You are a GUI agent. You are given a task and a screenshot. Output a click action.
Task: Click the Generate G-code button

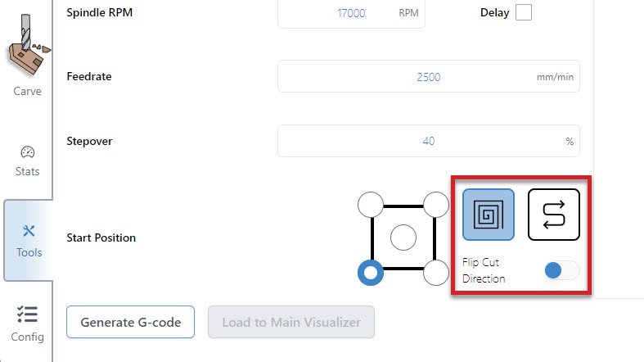click(x=130, y=322)
